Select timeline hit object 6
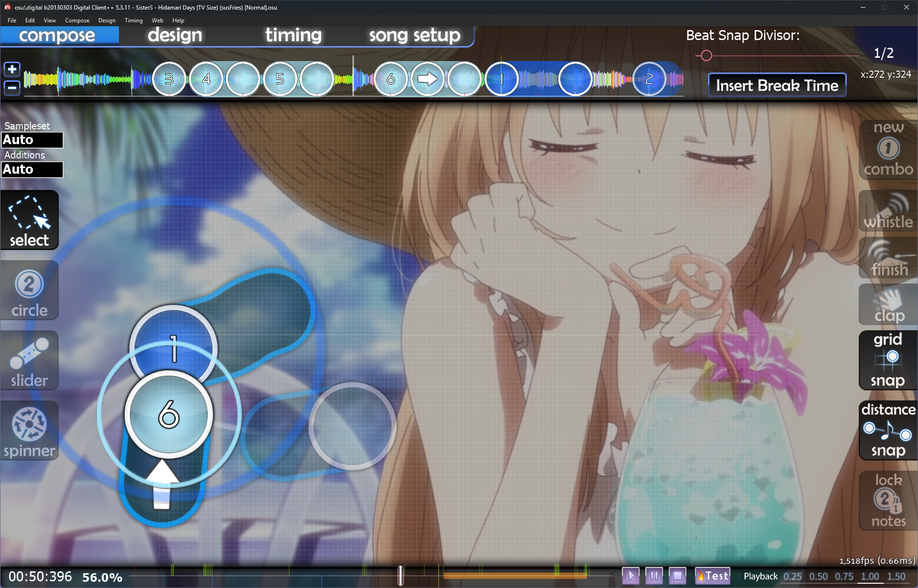 pyautogui.click(x=391, y=79)
